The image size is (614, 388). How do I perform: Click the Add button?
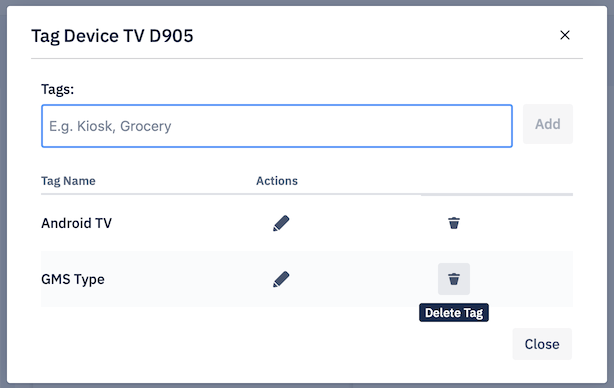point(547,124)
